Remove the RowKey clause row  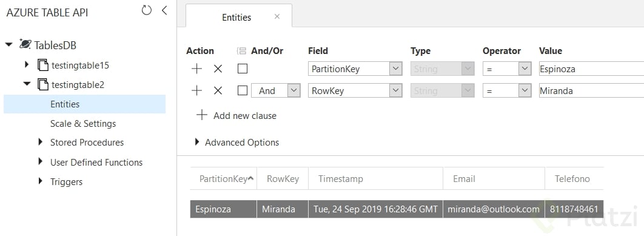[218, 91]
